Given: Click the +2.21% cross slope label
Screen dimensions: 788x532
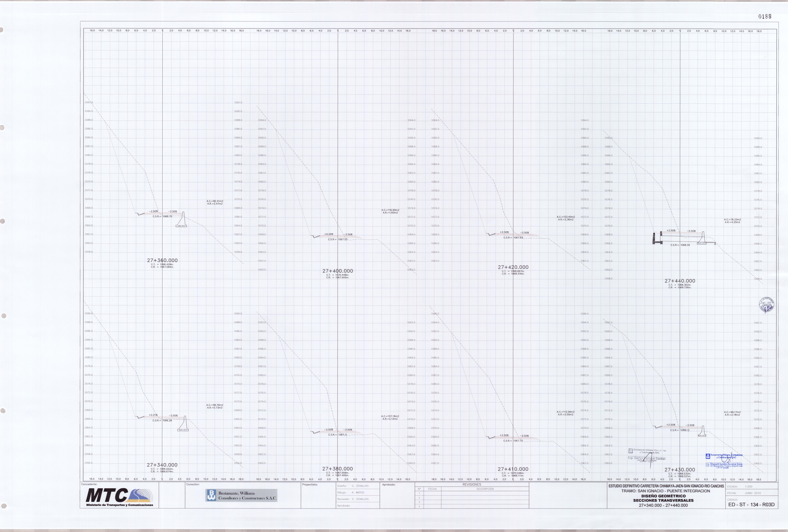Looking at the screenshot, I should (153, 415).
